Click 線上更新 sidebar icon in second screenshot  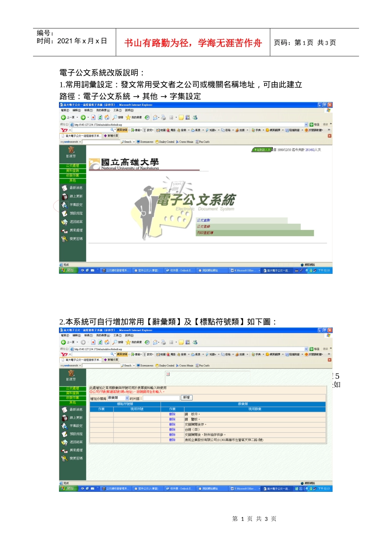[x=64, y=418]
